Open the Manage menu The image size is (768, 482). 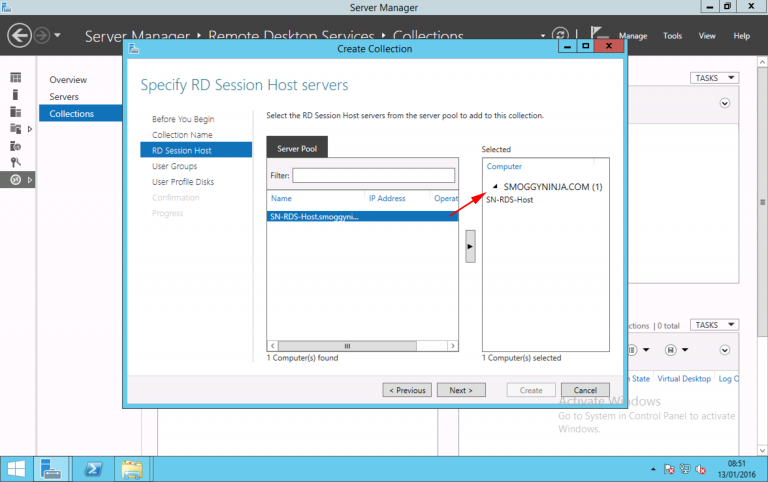click(x=633, y=36)
